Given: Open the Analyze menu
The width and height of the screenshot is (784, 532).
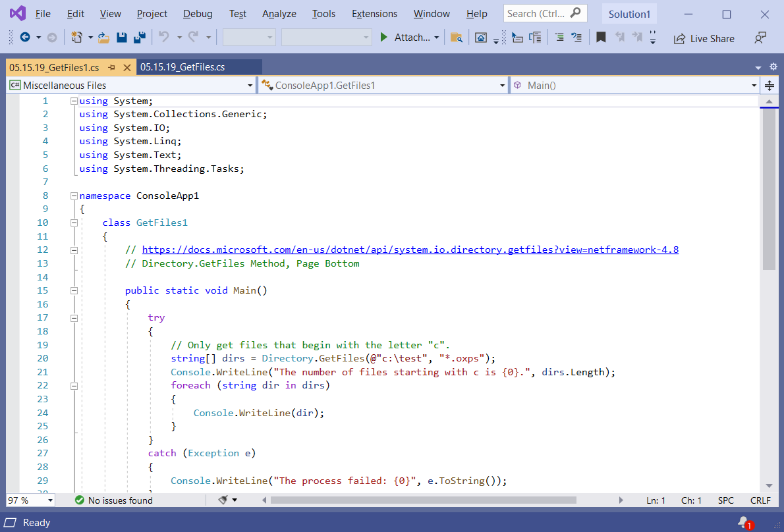Looking at the screenshot, I should point(279,14).
